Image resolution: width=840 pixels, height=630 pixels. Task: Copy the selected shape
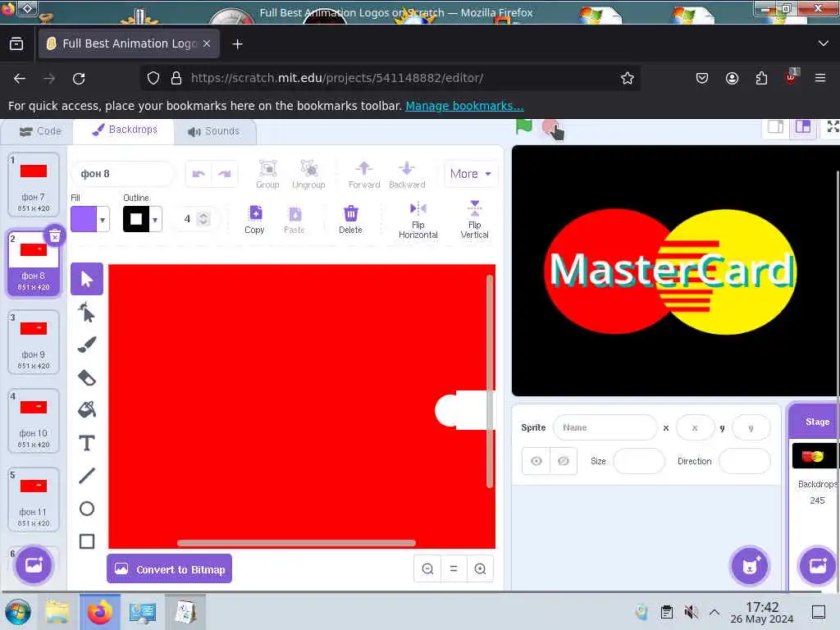[254, 220]
